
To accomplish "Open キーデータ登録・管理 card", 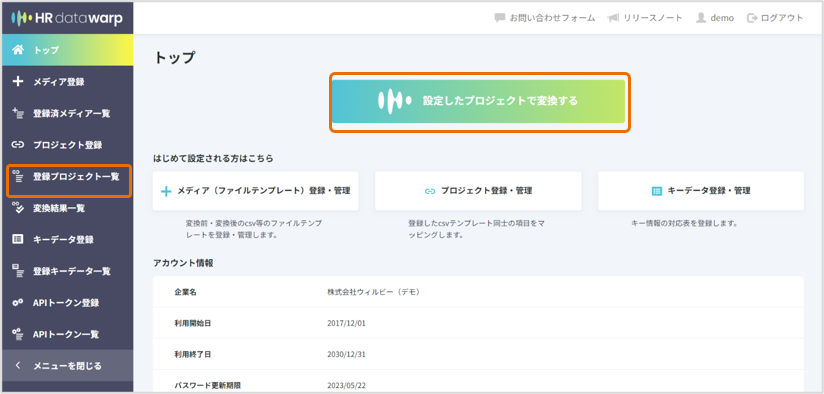I will click(x=701, y=191).
